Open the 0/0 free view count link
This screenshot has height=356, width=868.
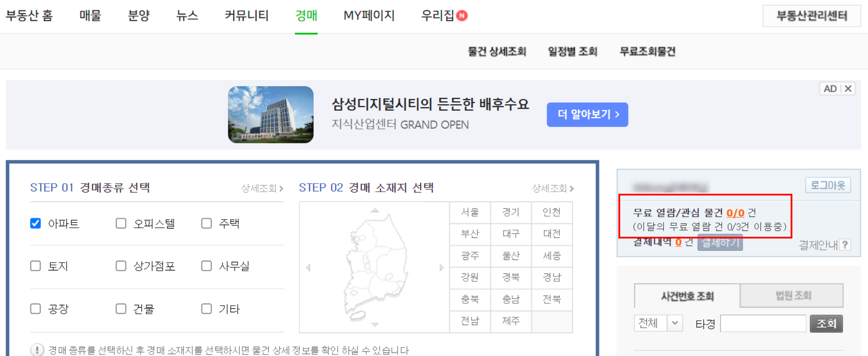point(735,213)
